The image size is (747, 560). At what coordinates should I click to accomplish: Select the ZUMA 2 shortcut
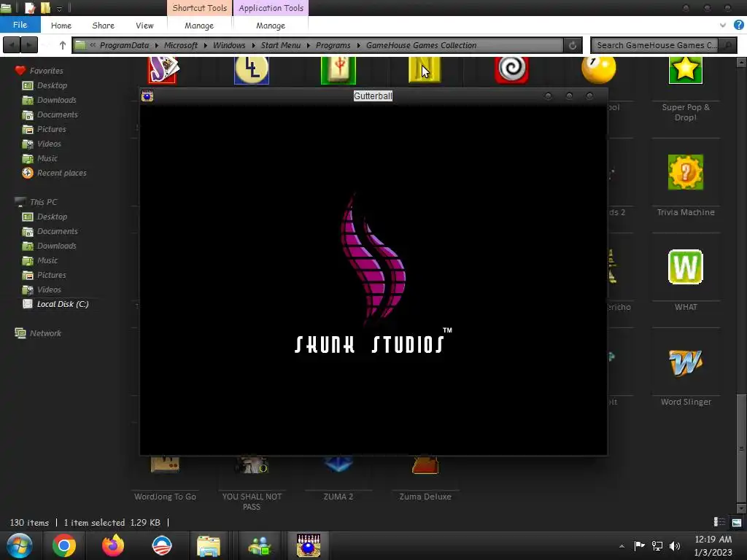pyautogui.click(x=338, y=496)
